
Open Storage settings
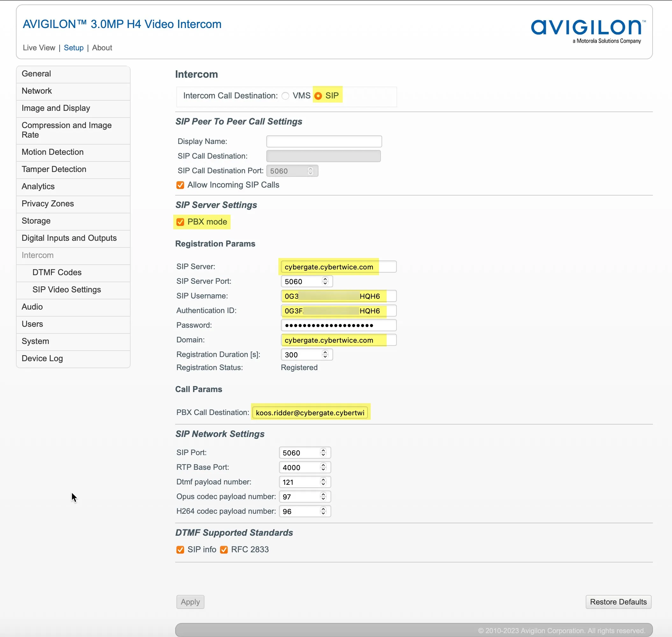coord(73,221)
